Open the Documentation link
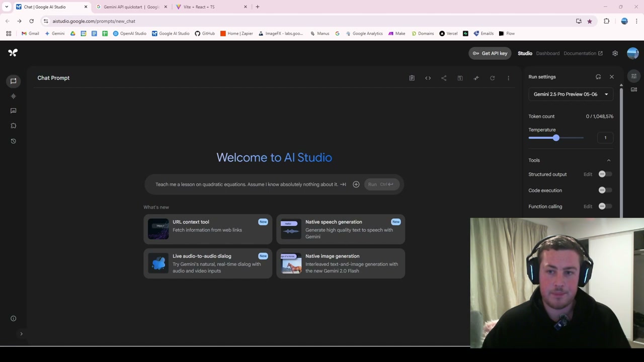This screenshot has width=644, height=362. (x=583, y=53)
